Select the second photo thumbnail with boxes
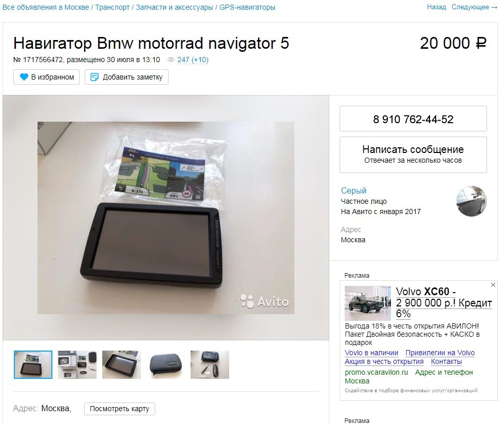The height and width of the screenshot is (424, 504). pyautogui.click(x=77, y=364)
